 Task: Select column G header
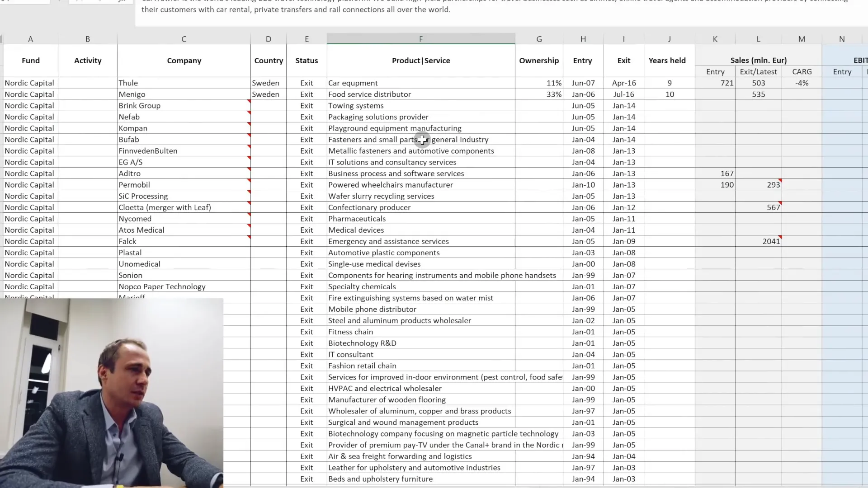539,39
